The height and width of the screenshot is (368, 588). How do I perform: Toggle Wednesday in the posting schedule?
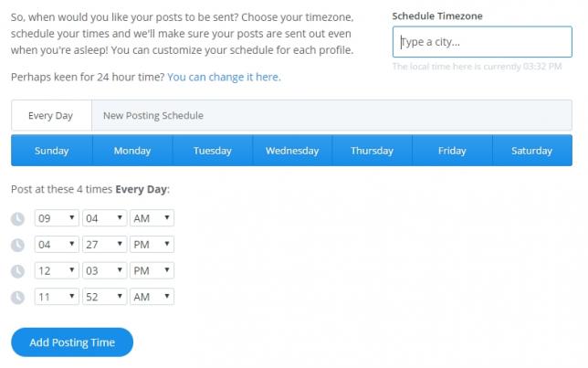292,151
